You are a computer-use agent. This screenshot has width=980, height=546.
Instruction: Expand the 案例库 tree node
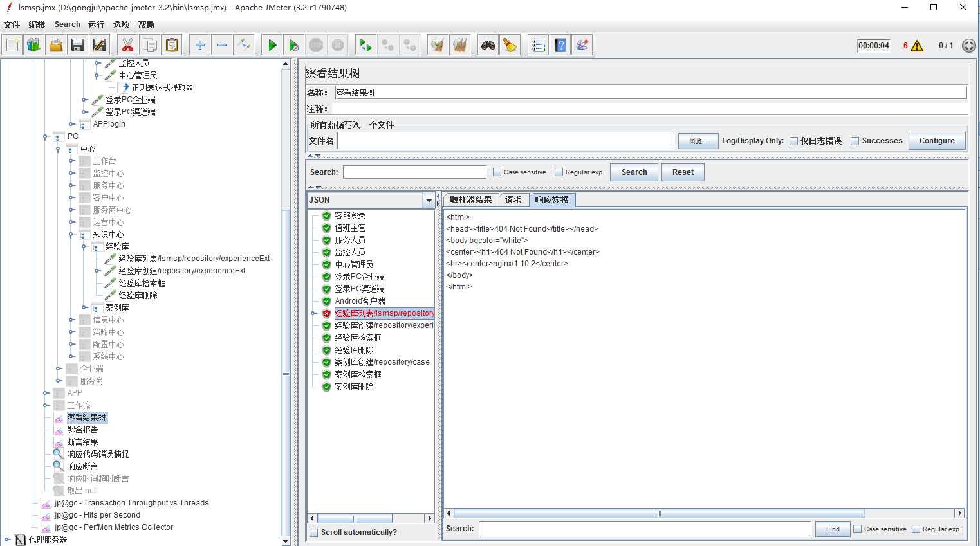pyautogui.click(x=84, y=308)
